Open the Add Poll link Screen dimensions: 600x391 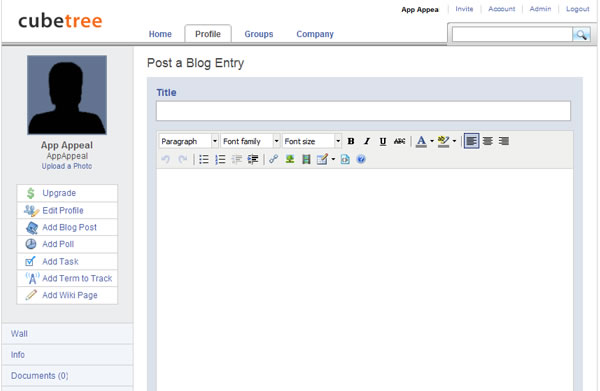tap(58, 244)
